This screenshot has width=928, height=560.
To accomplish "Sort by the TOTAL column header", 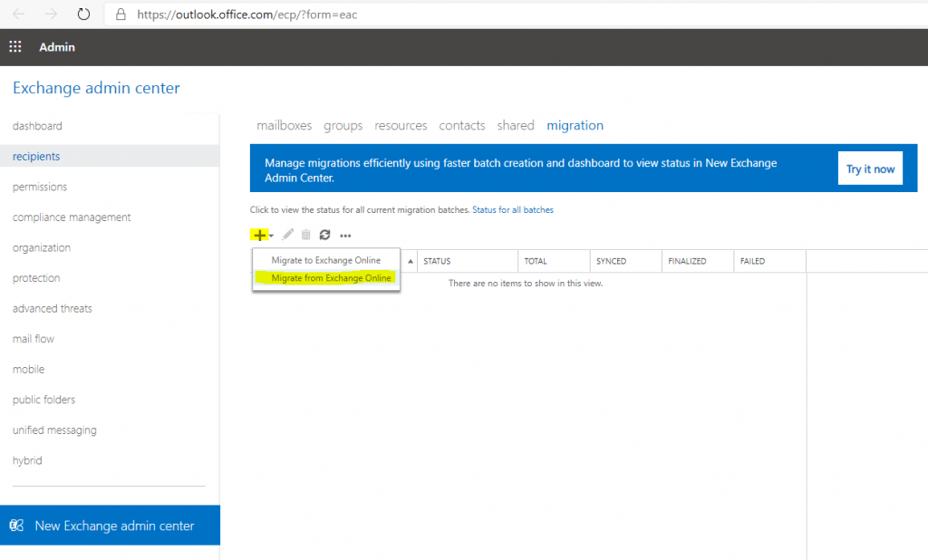I will coord(554,261).
